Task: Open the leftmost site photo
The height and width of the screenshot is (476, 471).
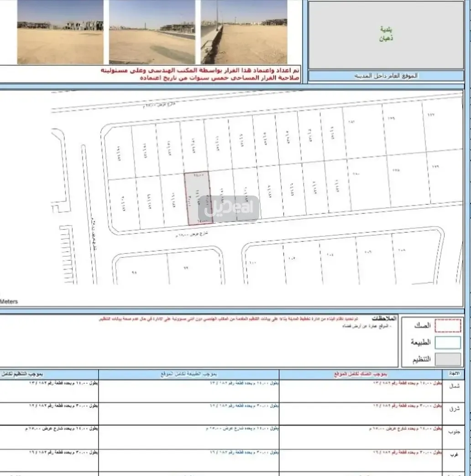Action: pos(60,32)
